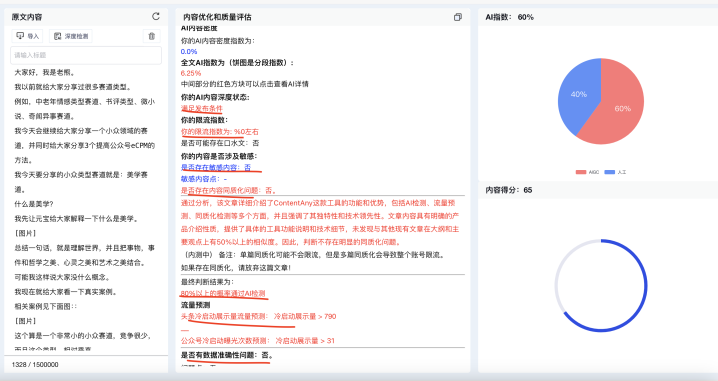The width and height of the screenshot is (718, 381).
Task: Click 中间部分的红色方块可以点击查看AI详情 hint
Action: 245,84
